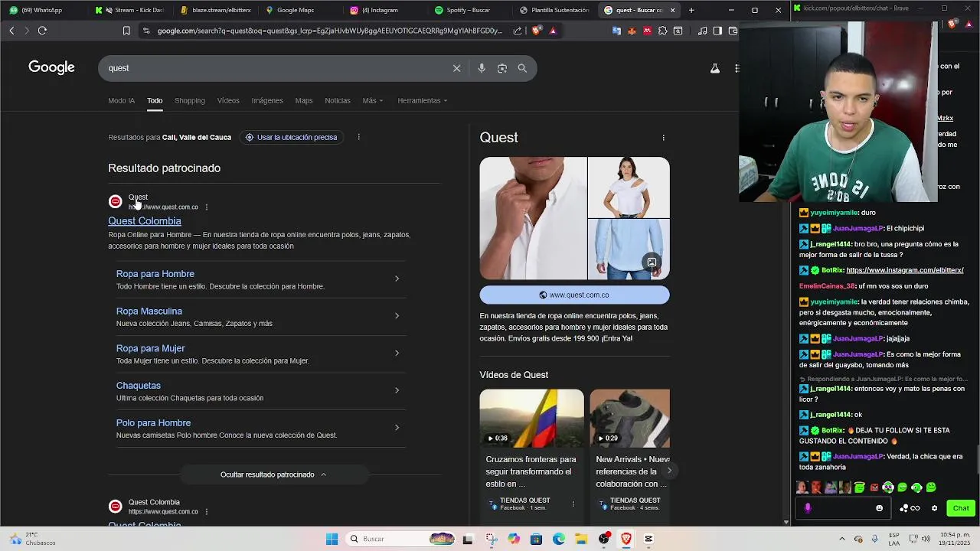Switch to Imágenes search tab
980x551 pixels.
click(267, 100)
